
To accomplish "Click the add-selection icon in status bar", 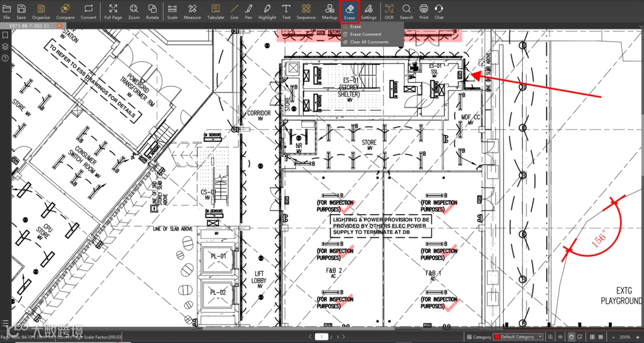I will [x=580, y=337].
